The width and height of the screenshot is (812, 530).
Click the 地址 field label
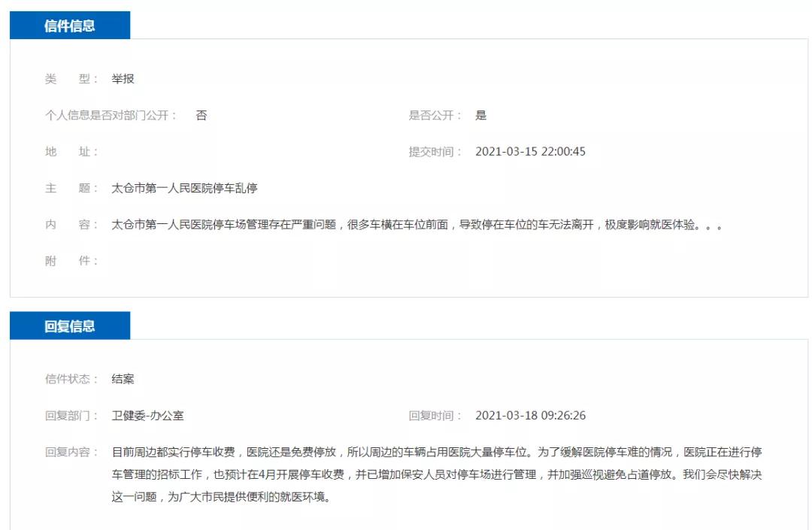(x=71, y=152)
